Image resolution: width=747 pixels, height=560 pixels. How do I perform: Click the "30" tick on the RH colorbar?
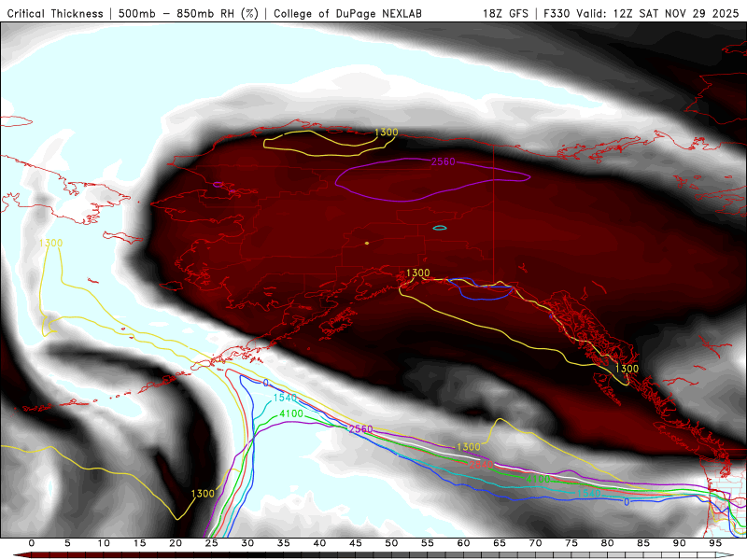tap(247, 543)
